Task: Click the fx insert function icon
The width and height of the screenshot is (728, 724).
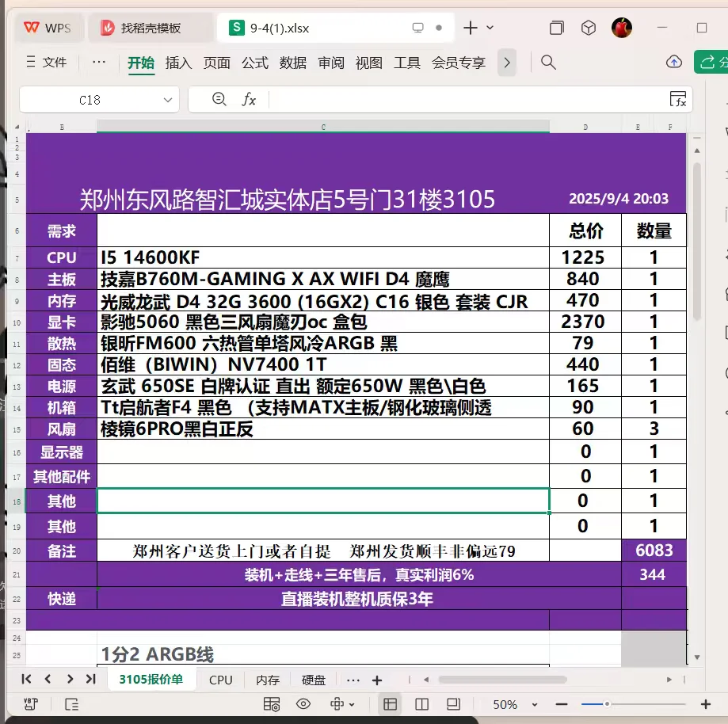Action: coord(249,99)
